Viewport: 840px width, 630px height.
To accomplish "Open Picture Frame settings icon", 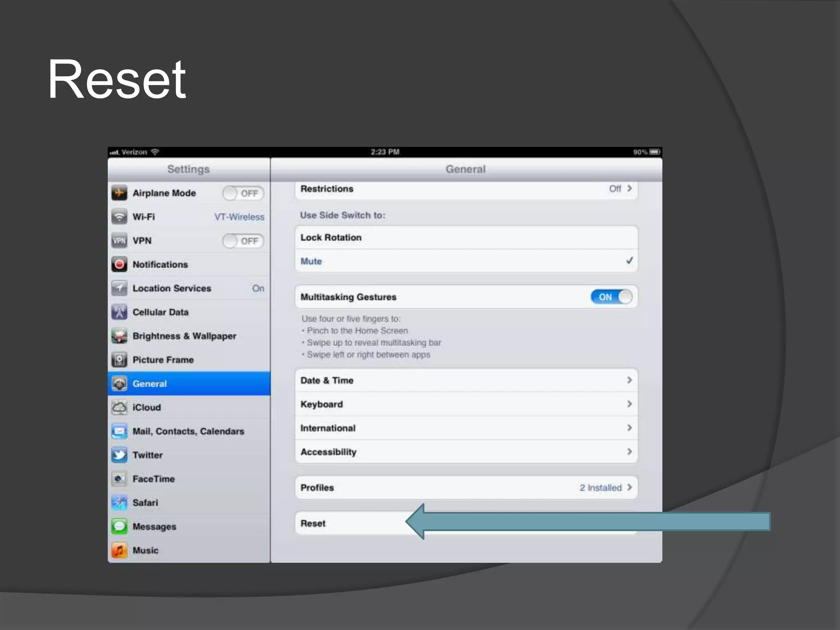I will [119, 360].
